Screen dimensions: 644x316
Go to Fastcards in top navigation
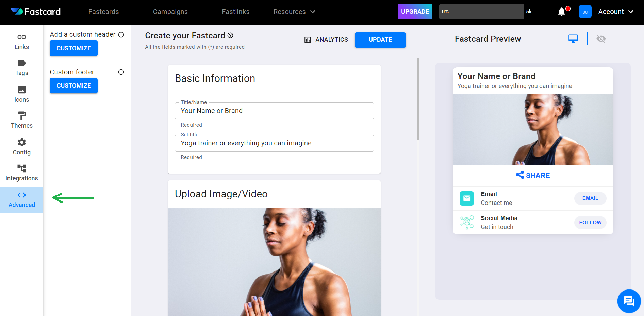point(104,12)
